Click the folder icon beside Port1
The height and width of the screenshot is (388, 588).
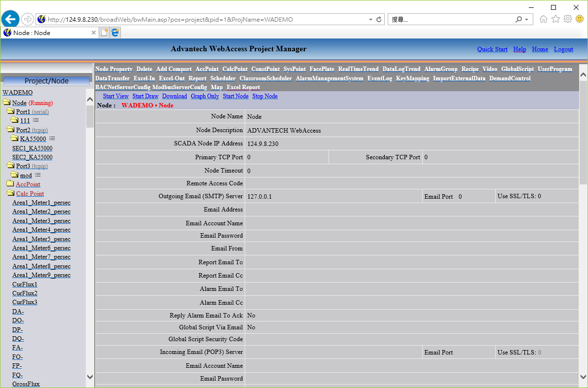pos(10,111)
